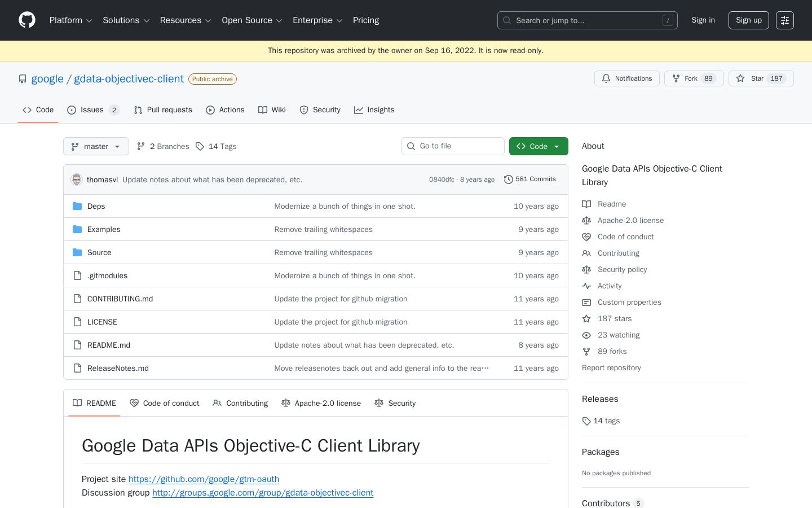Screen dimensions: 812x508
Task: Select the Security file tab
Action: click(395, 403)
